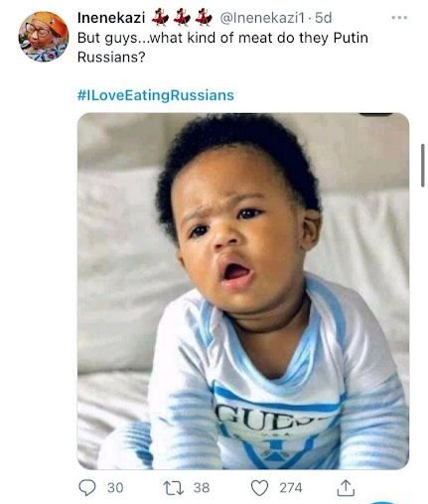Image resolution: width=428 pixels, height=504 pixels.
Task: Open Inenekazi's round profile avatar
Action: pyautogui.click(x=44, y=37)
